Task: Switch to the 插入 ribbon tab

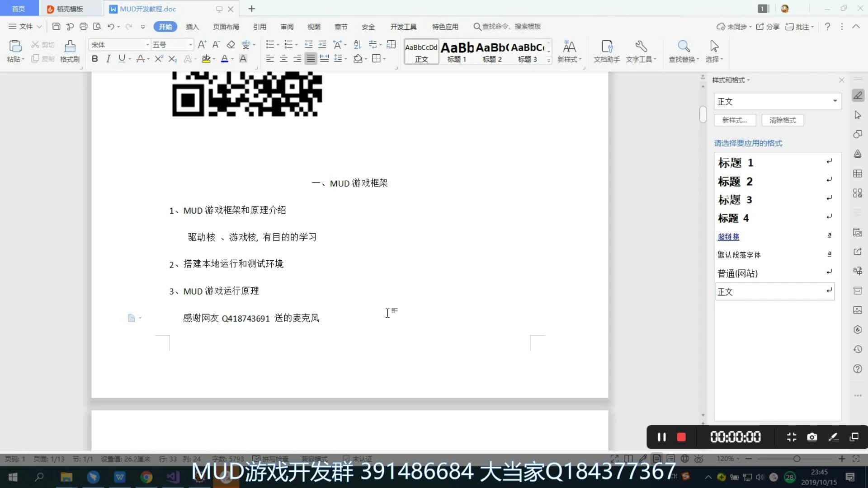Action: (192, 27)
